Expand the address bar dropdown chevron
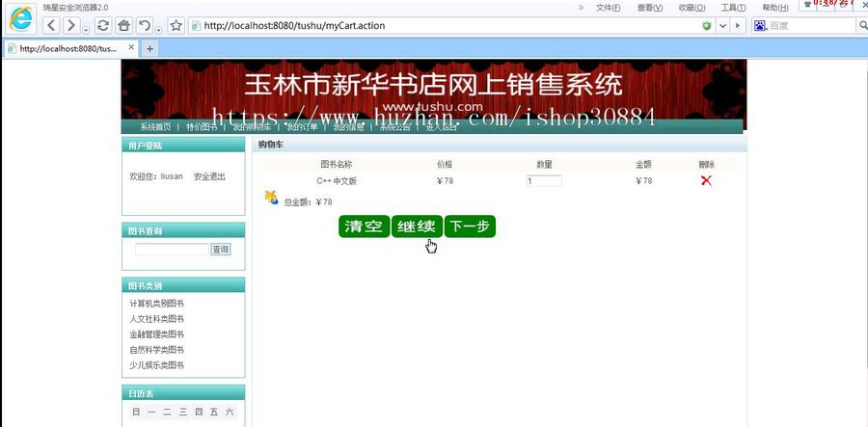The width and height of the screenshot is (868, 427). (723, 25)
